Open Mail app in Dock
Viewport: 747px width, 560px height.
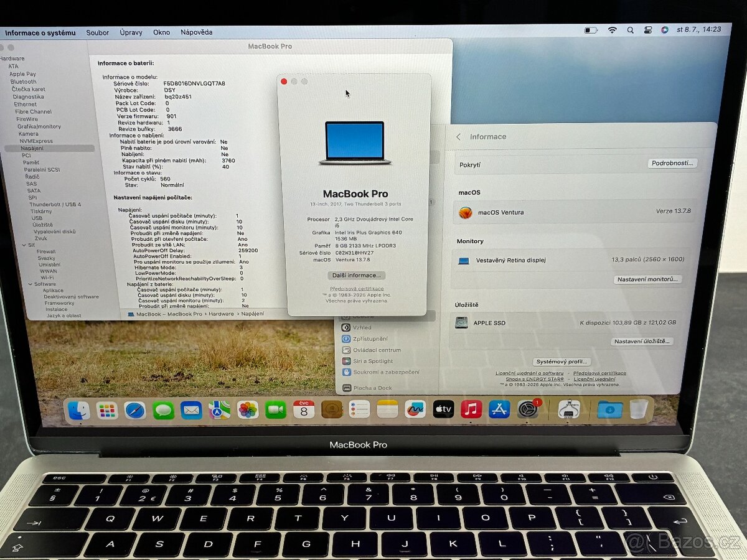tap(191, 410)
